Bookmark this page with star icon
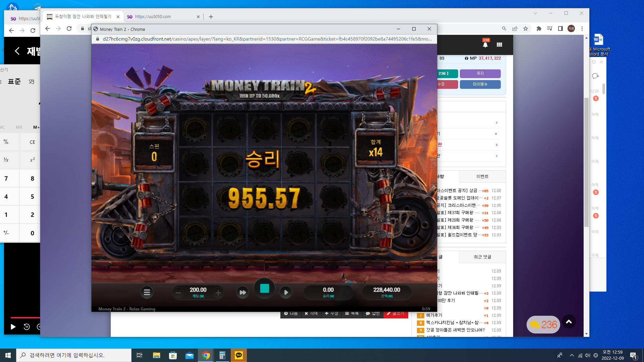The image size is (644, 362). click(526, 29)
